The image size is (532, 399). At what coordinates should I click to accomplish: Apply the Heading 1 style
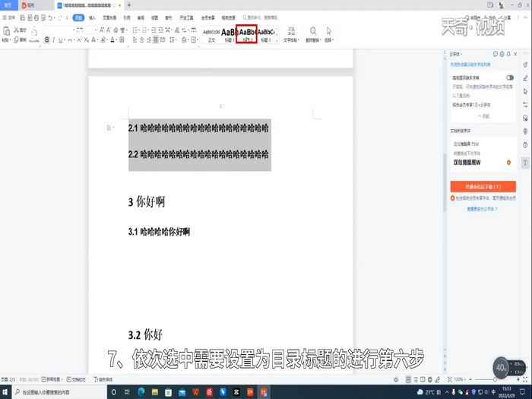pos(228,34)
